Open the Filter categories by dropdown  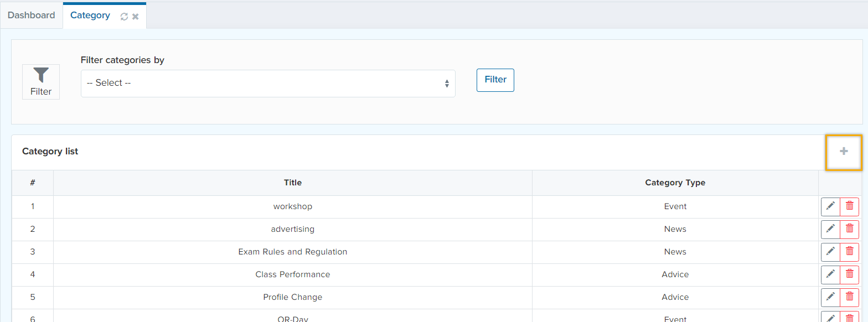point(268,83)
